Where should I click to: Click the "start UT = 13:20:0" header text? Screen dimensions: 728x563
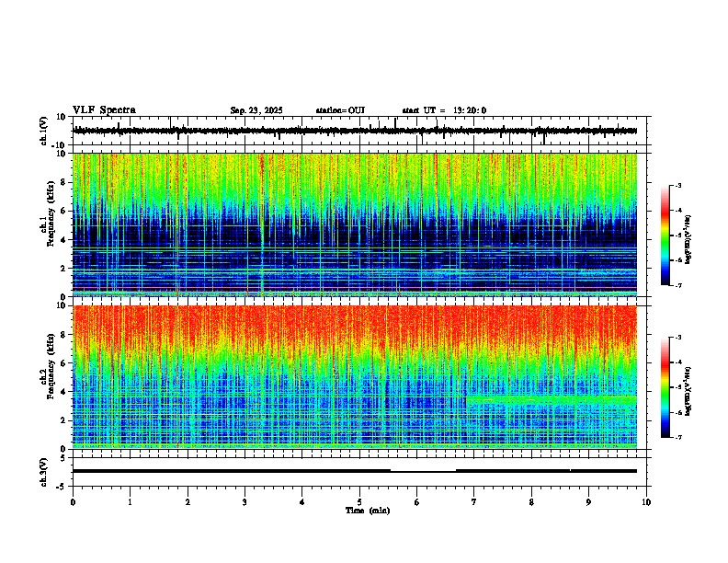click(444, 110)
